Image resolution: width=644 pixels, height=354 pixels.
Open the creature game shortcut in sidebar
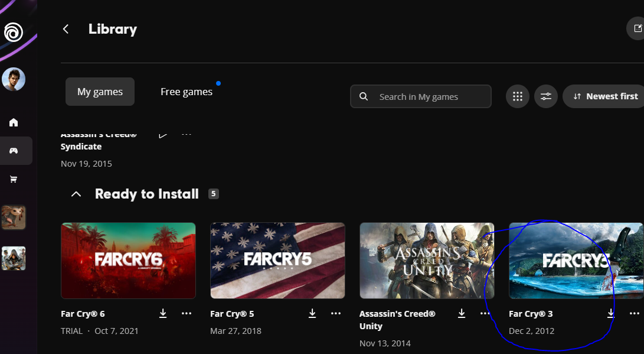pyautogui.click(x=14, y=217)
